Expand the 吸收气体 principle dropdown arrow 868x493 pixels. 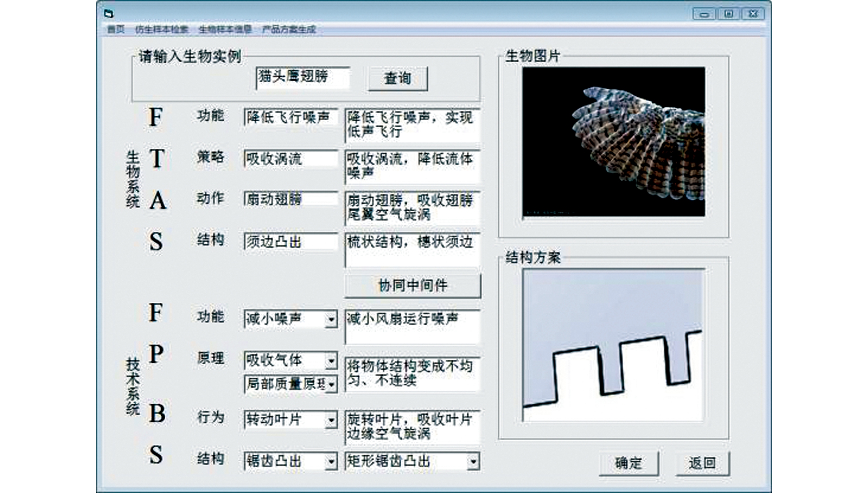331,360
